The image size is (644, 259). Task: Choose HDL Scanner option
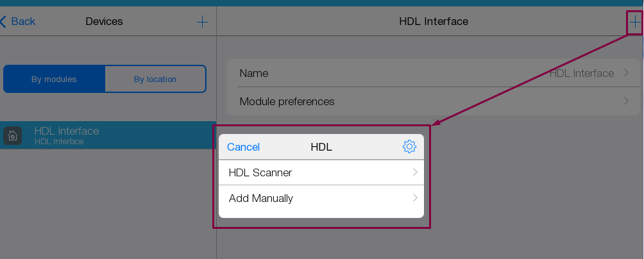[321, 172]
